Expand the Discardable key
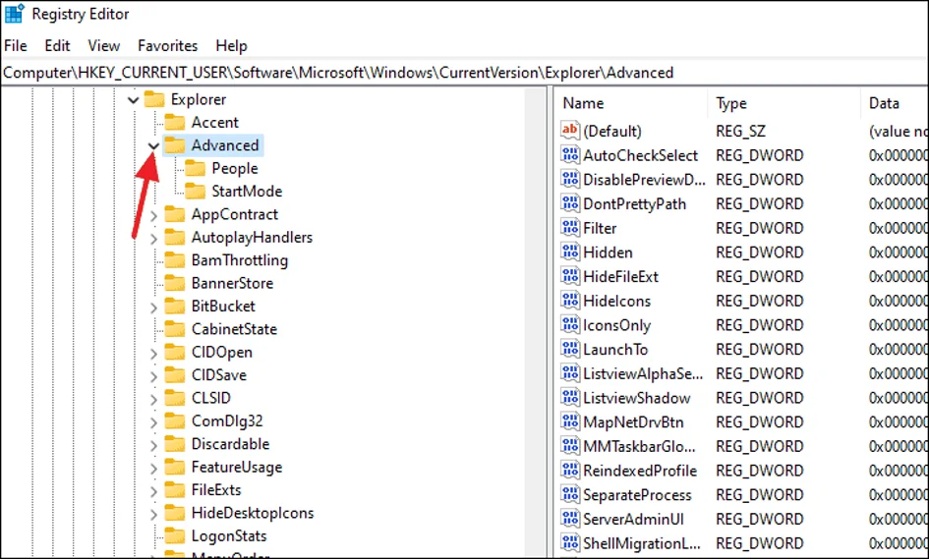The width and height of the screenshot is (929, 560). pos(153,445)
